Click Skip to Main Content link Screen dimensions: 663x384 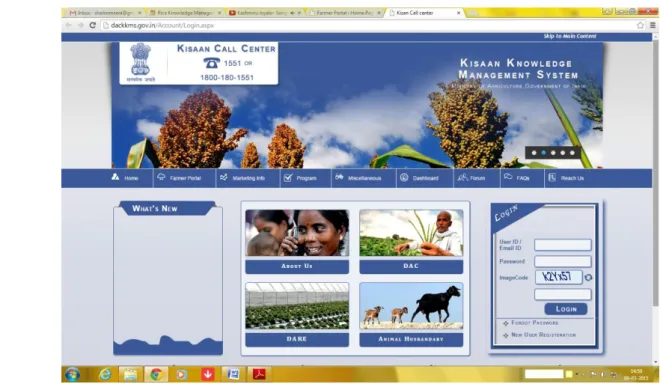click(x=570, y=36)
